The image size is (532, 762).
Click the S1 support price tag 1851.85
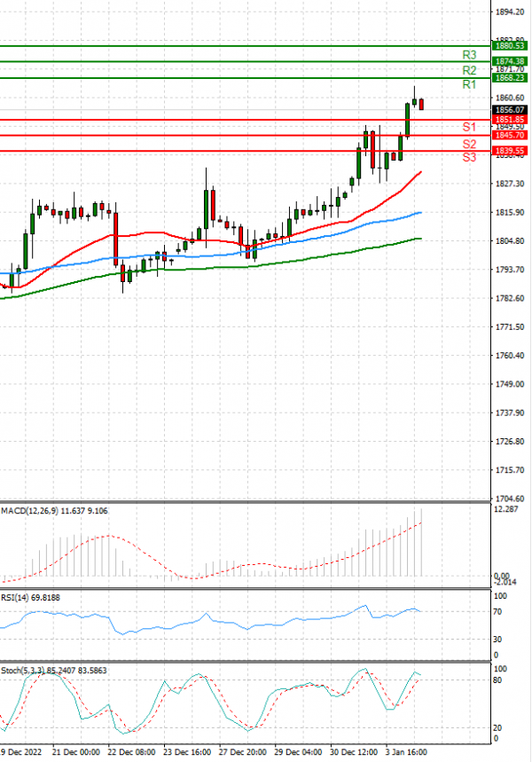(x=509, y=120)
